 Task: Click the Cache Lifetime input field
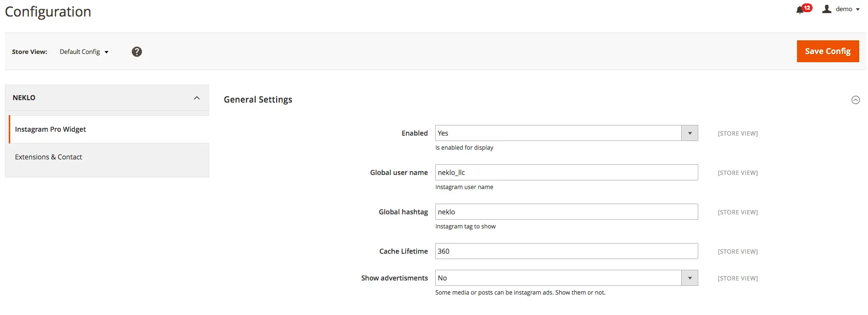point(566,251)
